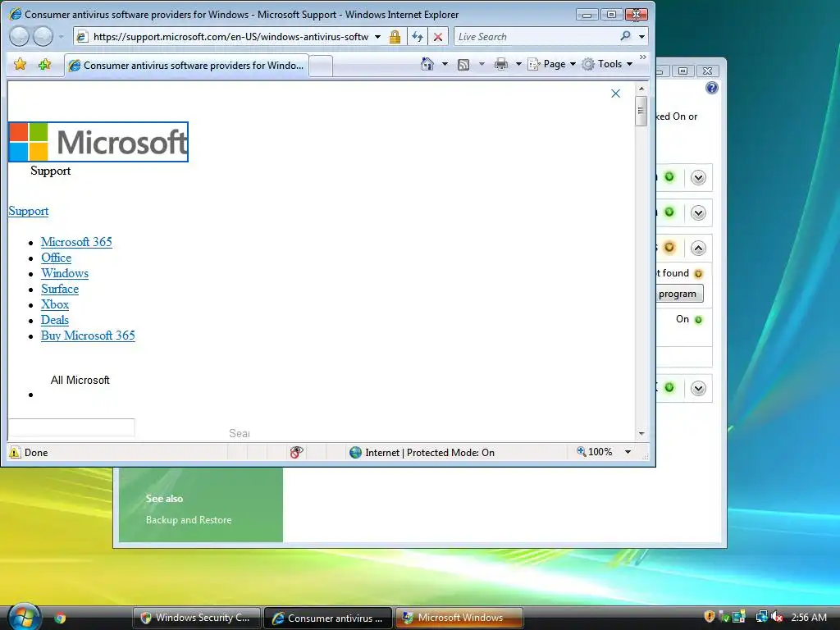Image resolution: width=840 pixels, height=630 pixels.
Task: Click the scroll down arrow on the page scrollbar
Action: tap(641, 433)
